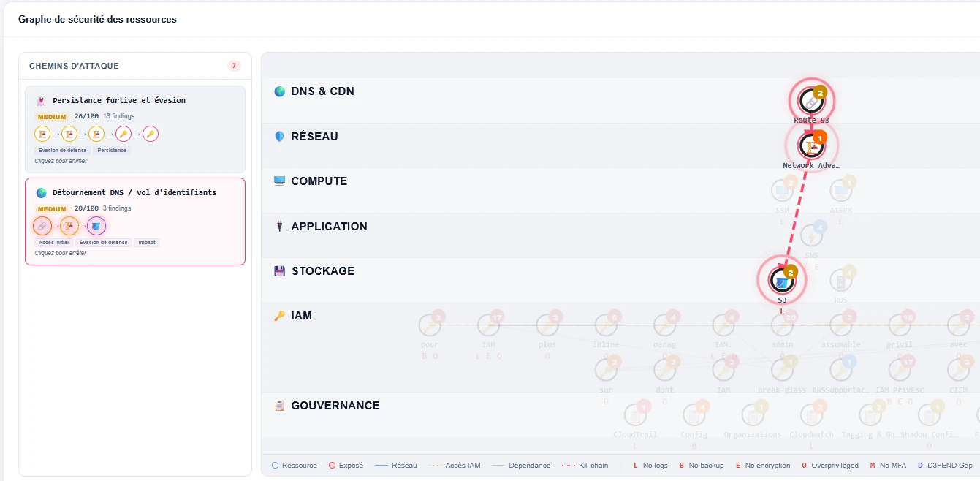The height and width of the screenshot is (481, 980).
Task: Click the faded SNS application node
Action: [x=811, y=235]
